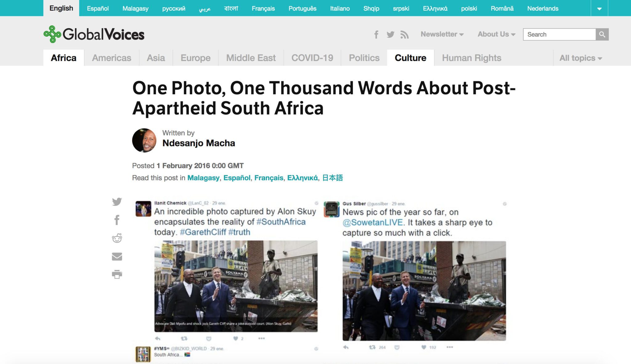The width and height of the screenshot is (631, 364).
Task: Switch to the Americas tab
Action: point(112,58)
